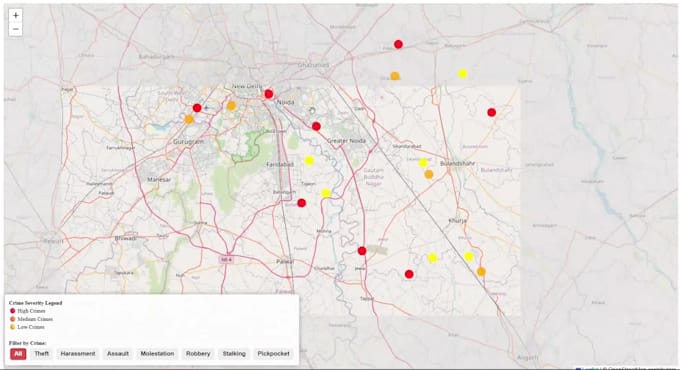Select the orange marker just above Gurugram
The width and height of the screenshot is (680, 370).
[x=189, y=119]
